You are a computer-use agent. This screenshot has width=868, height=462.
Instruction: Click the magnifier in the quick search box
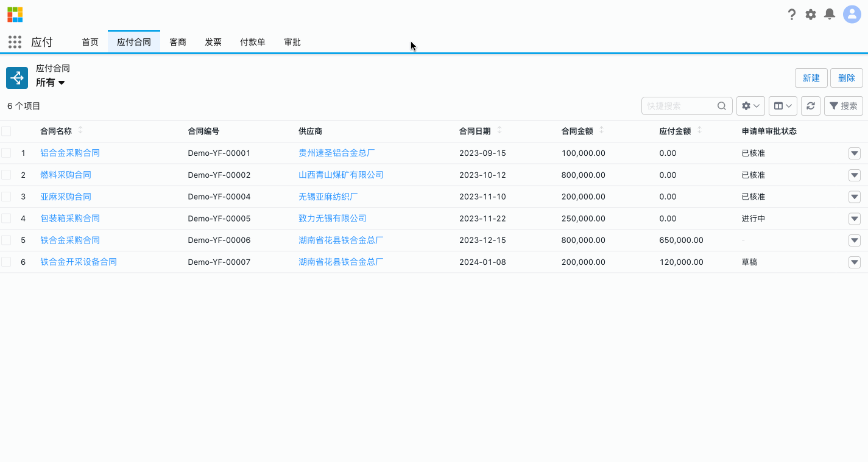point(722,105)
